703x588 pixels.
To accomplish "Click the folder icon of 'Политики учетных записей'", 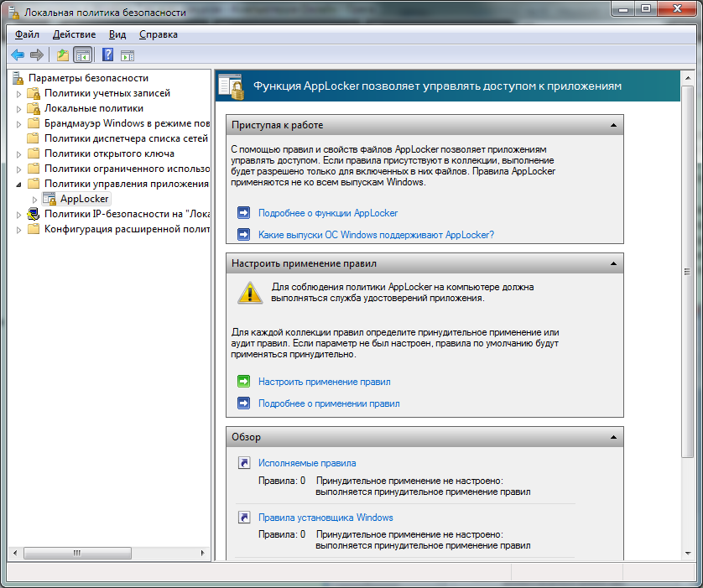I will (34, 93).
